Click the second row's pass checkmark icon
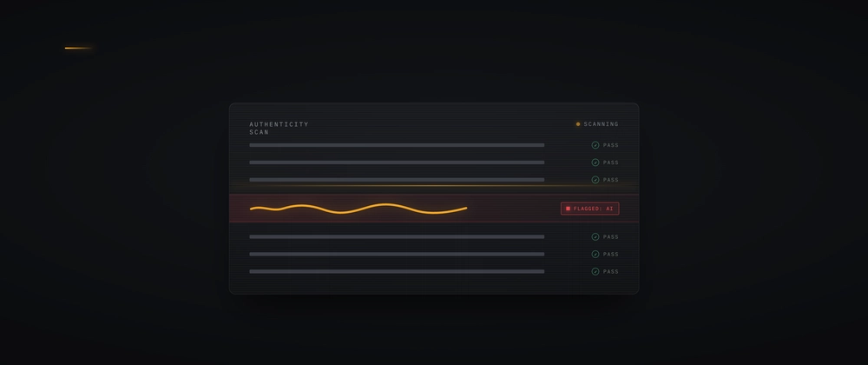 (x=595, y=163)
